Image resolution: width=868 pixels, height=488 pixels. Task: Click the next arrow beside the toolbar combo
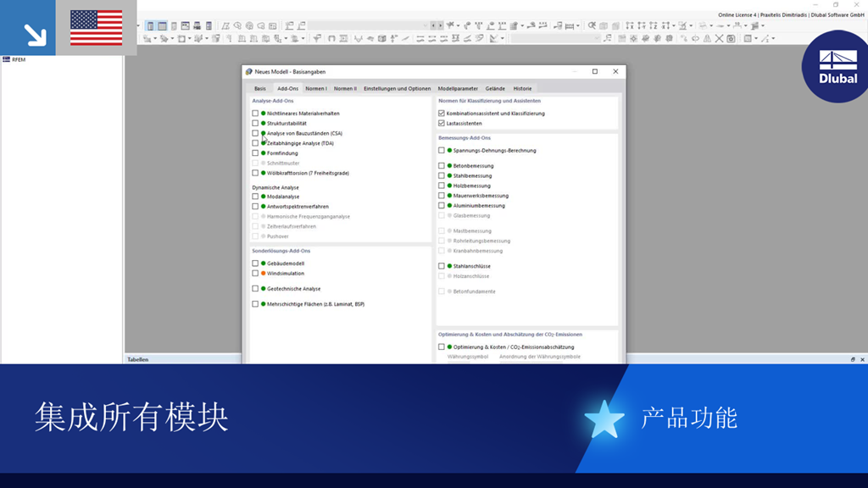(440, 25)
